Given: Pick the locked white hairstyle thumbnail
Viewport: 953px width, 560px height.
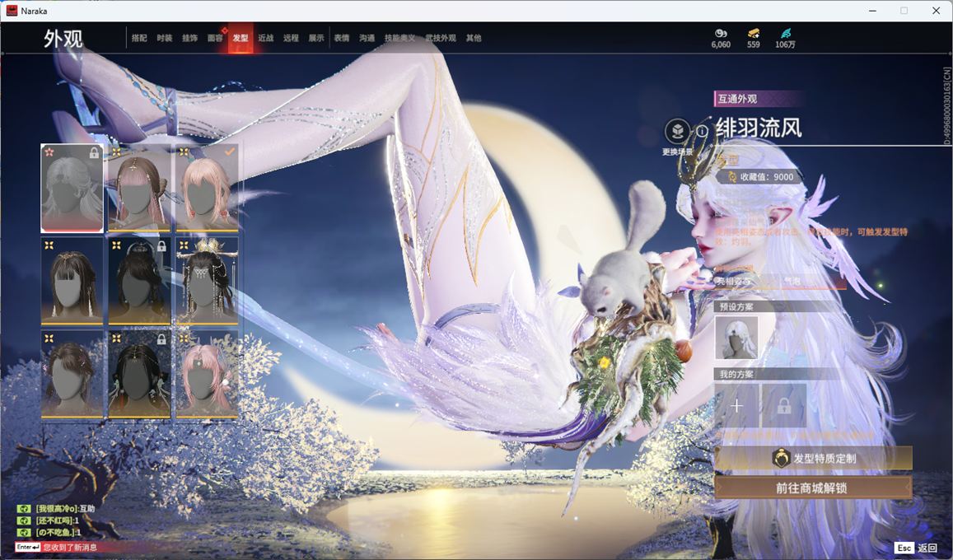Looking at the screenshot, I should [72, 189].
